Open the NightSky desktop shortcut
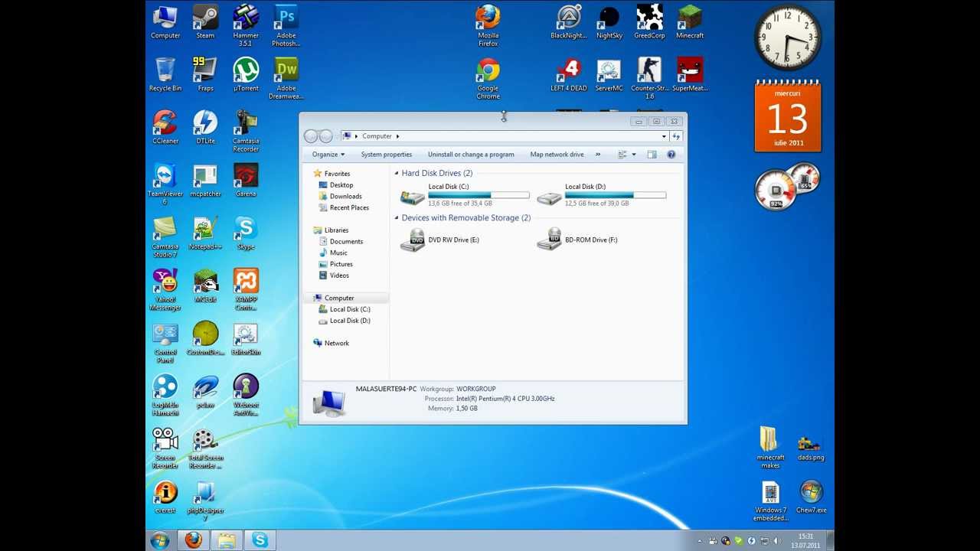The height and width of the screenshot is (551, 980). (609, 21)
